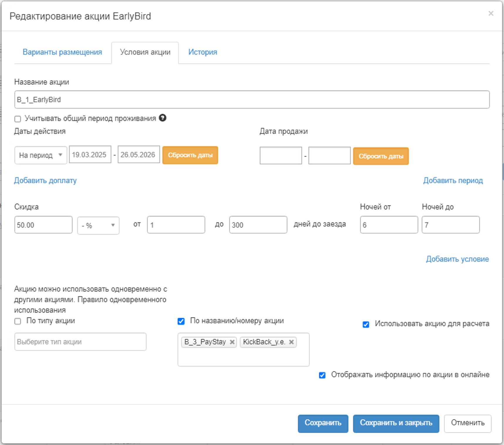Image resolution: width=504 pixels, height=445 pixels.
Task: Open the 'История' tab
Action: [203, 52]
